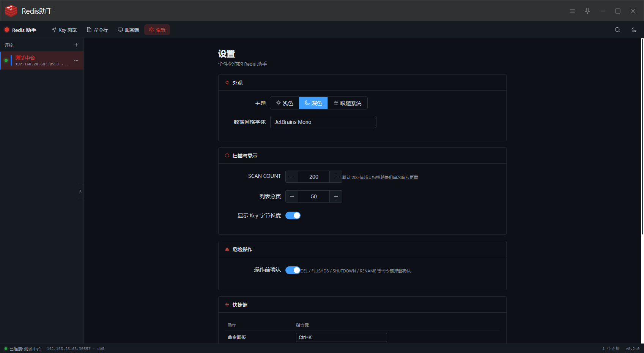Screen dimensions: 644x353
Task: Add a new connection with plus icon
Action: click(x=76, y=45)
